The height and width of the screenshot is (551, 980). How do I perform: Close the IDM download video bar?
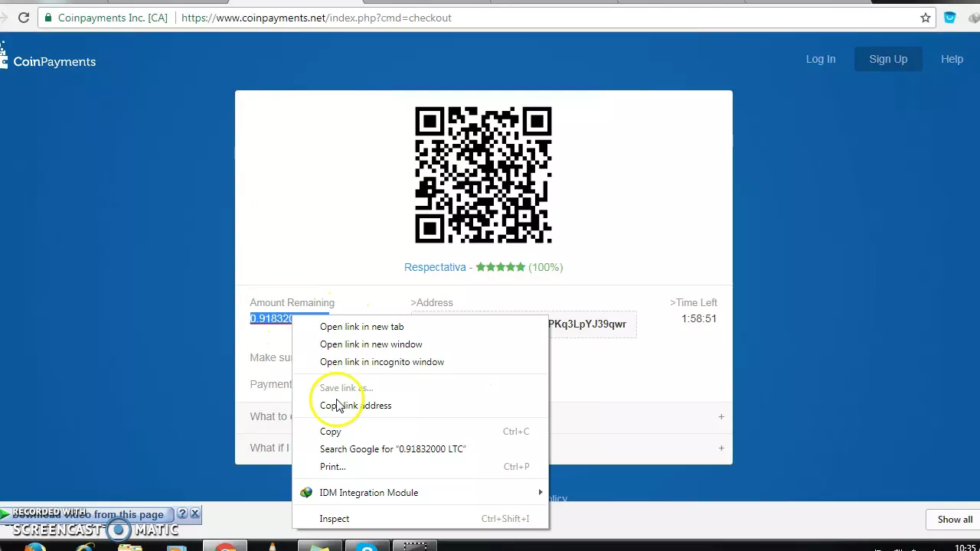194,514
